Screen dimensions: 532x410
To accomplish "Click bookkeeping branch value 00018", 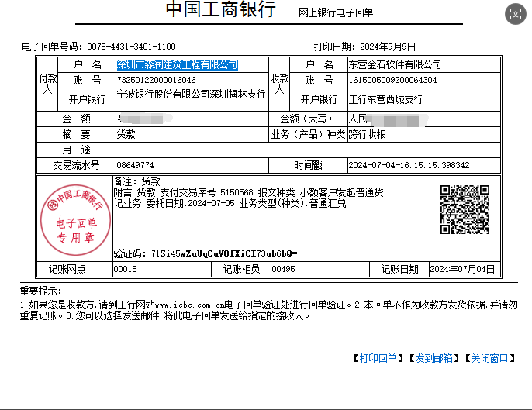I will 126,269.
